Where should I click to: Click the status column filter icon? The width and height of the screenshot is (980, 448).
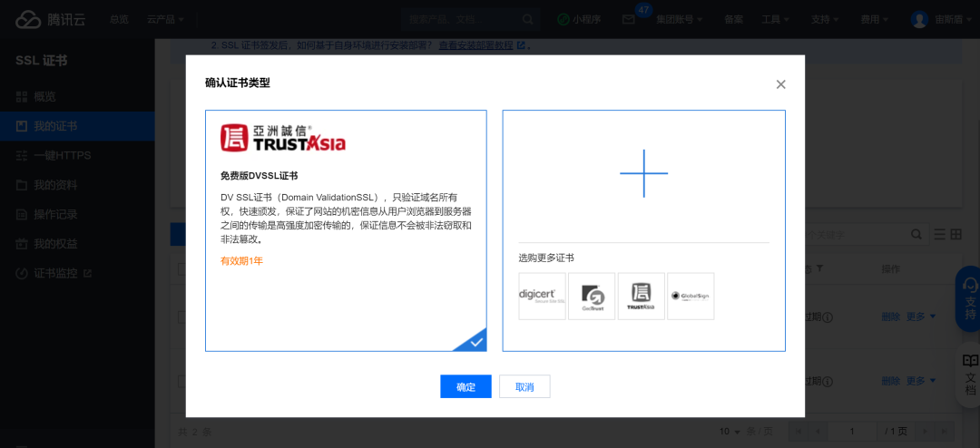[x=820, y=268]
